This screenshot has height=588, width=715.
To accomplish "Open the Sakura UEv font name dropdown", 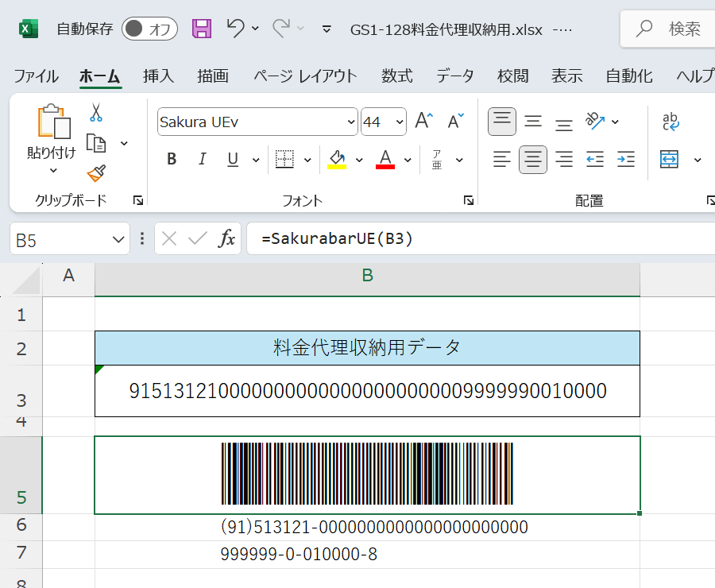I will (x=350, y=122).
